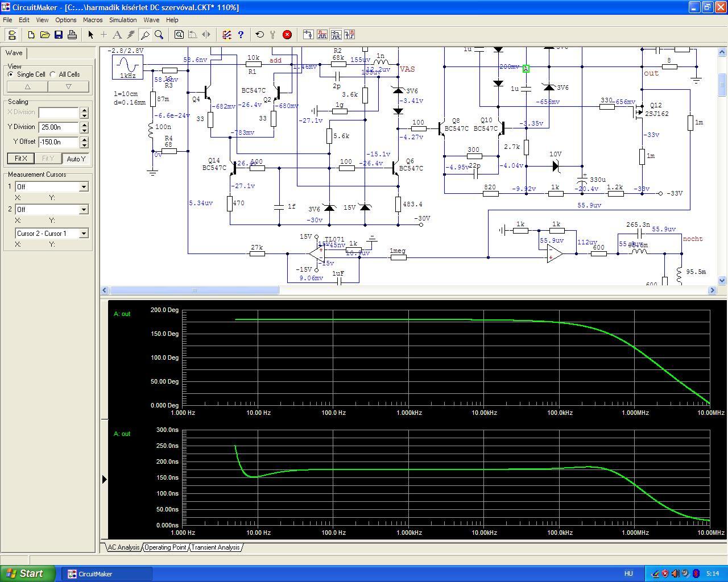Open a circuit with the folder icon

coord(45,35)
